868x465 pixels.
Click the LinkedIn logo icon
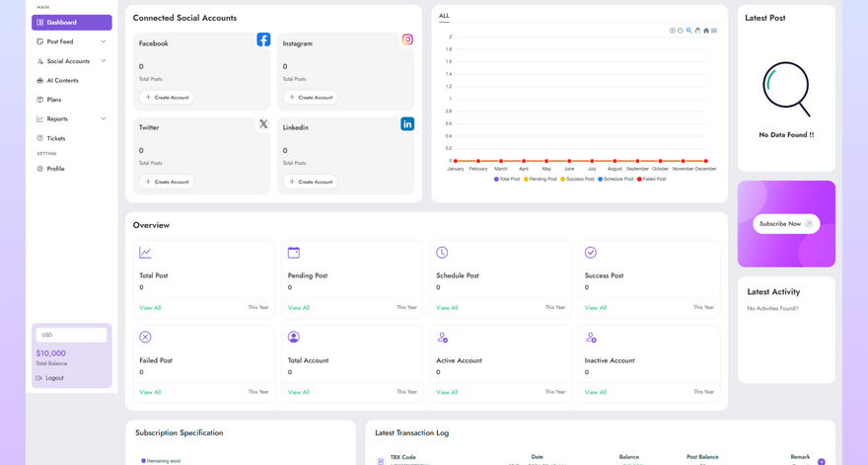(x=407, y=123)
